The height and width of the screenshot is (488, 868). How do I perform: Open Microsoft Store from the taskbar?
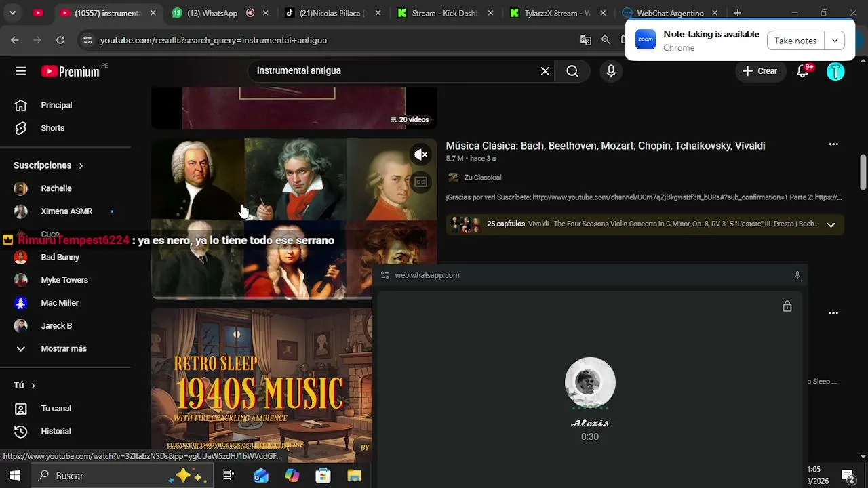point(323,476)
